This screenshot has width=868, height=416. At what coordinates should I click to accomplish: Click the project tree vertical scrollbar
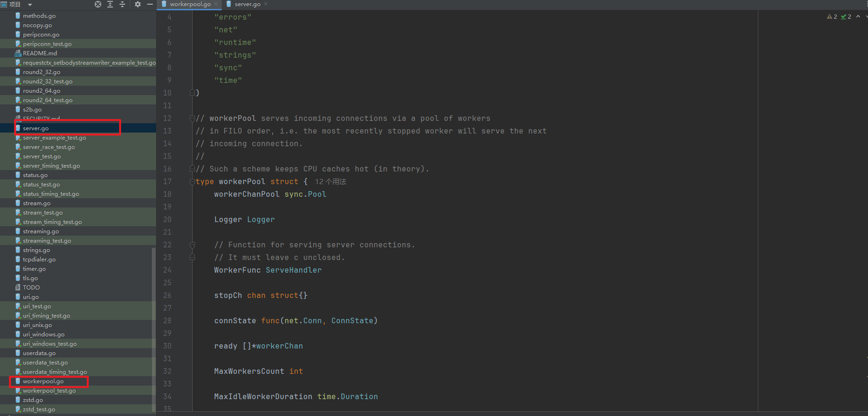[154, 330]
